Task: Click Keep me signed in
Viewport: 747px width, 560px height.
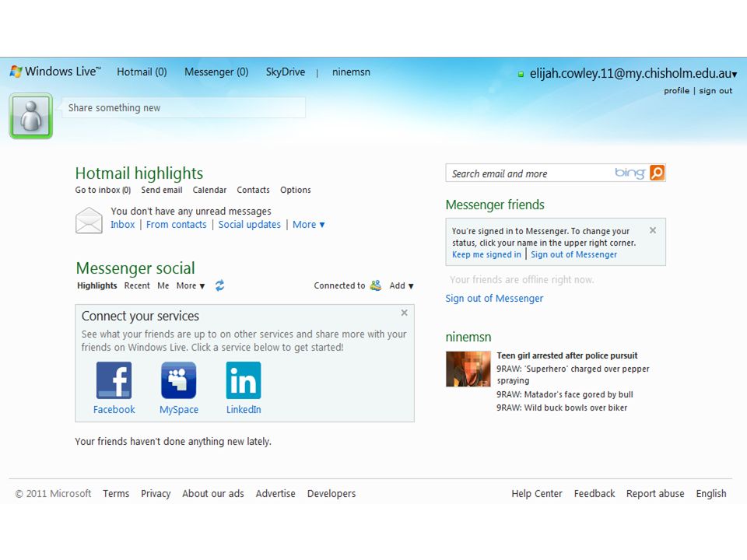Action: pos(486,254)
